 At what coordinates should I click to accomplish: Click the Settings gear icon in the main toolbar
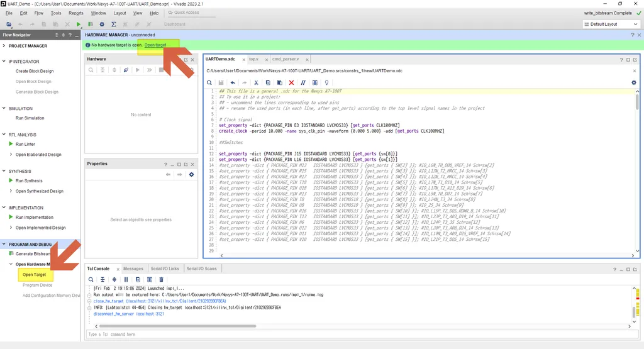(102, 25)
